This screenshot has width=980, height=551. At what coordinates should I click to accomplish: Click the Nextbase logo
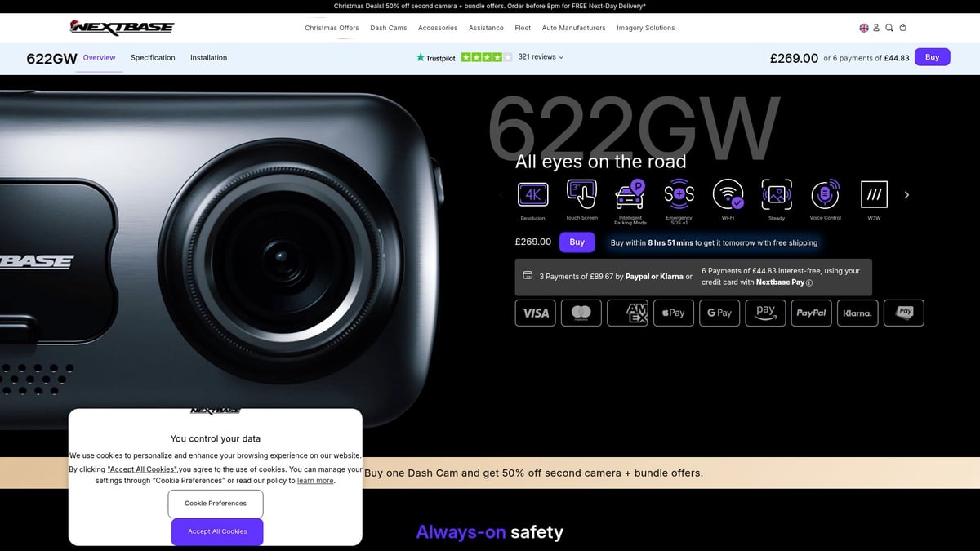tap(121, 27)
